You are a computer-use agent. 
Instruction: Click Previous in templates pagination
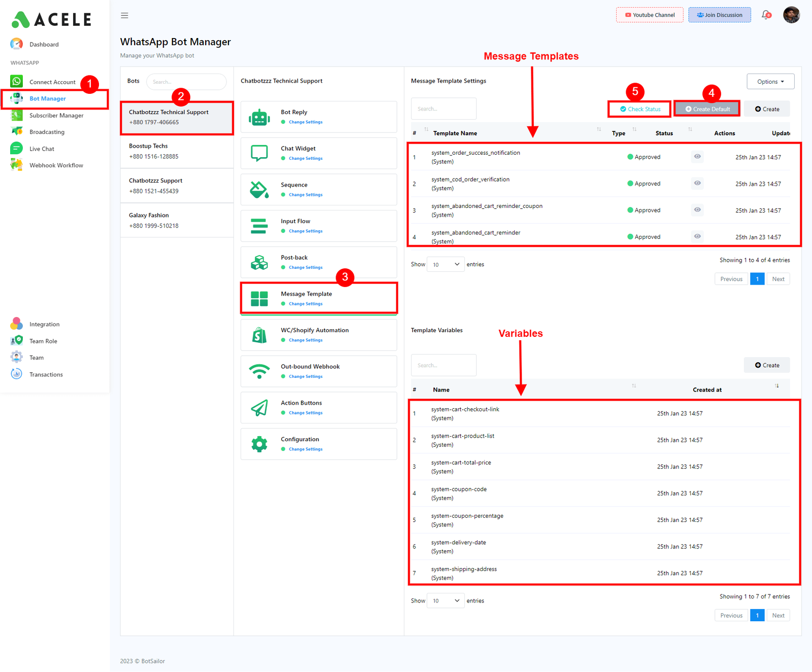(x=731, y=279)
